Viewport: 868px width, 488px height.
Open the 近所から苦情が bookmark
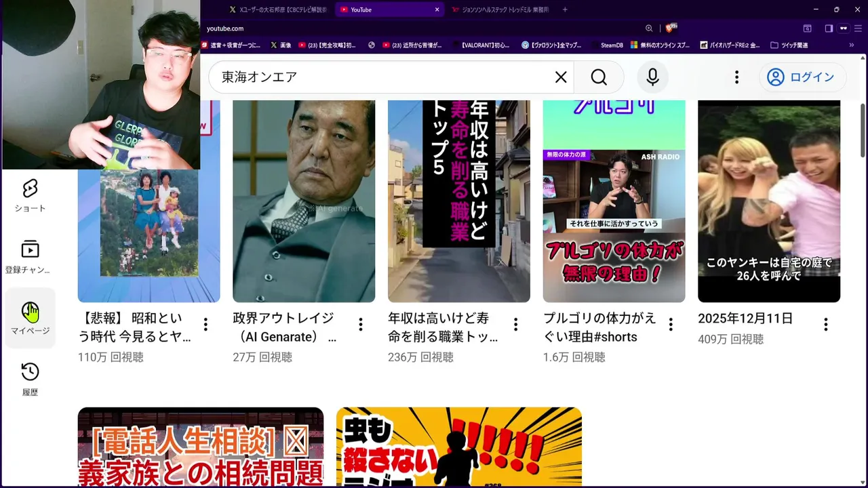412,45
